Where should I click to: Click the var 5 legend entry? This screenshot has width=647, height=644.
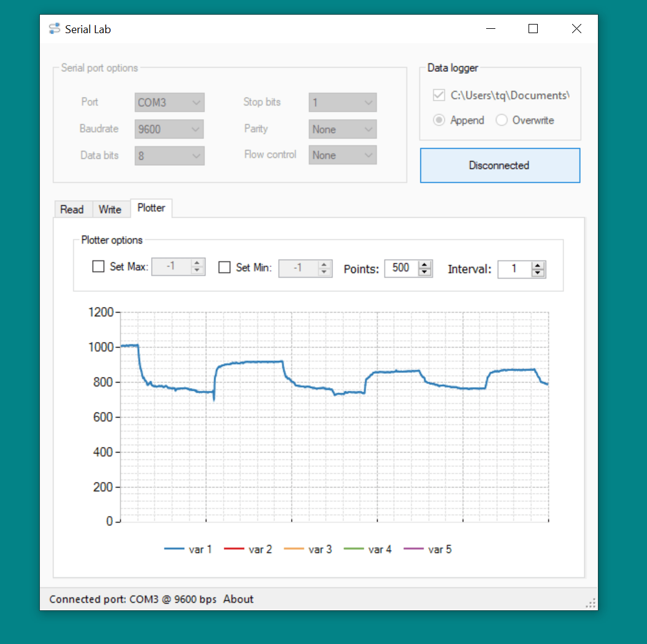point(427,549)
